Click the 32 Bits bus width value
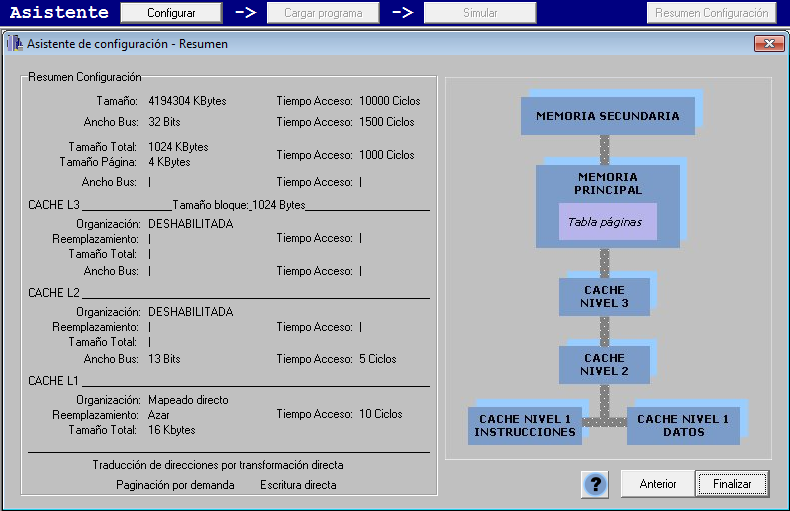790x511 pixels. click(x=164, y=122)
